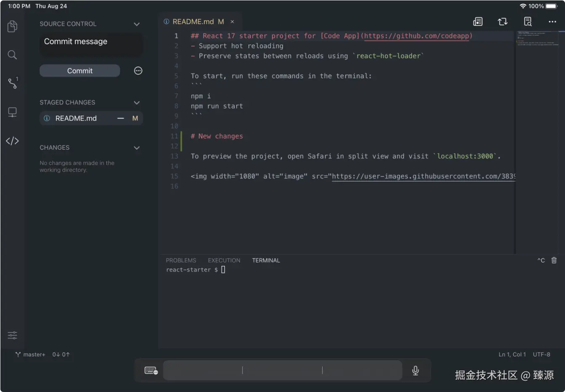Activate the microphone dictation icon

pos(415,370)
